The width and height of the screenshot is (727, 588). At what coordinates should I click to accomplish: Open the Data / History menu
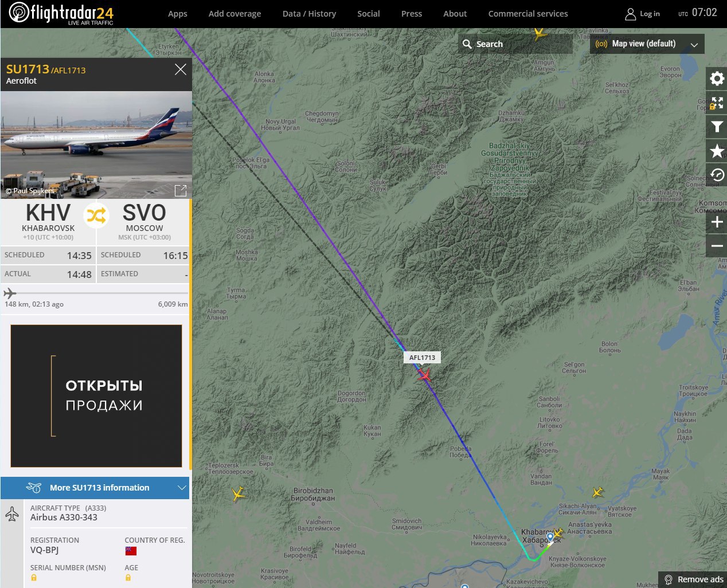pos(309,14)
